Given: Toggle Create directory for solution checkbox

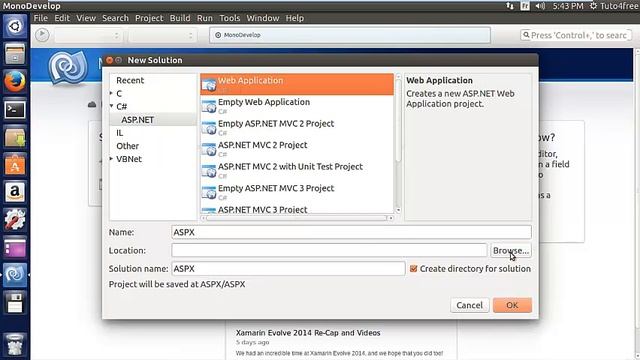Looking at the screenshot, I should (x=413, y=269).
